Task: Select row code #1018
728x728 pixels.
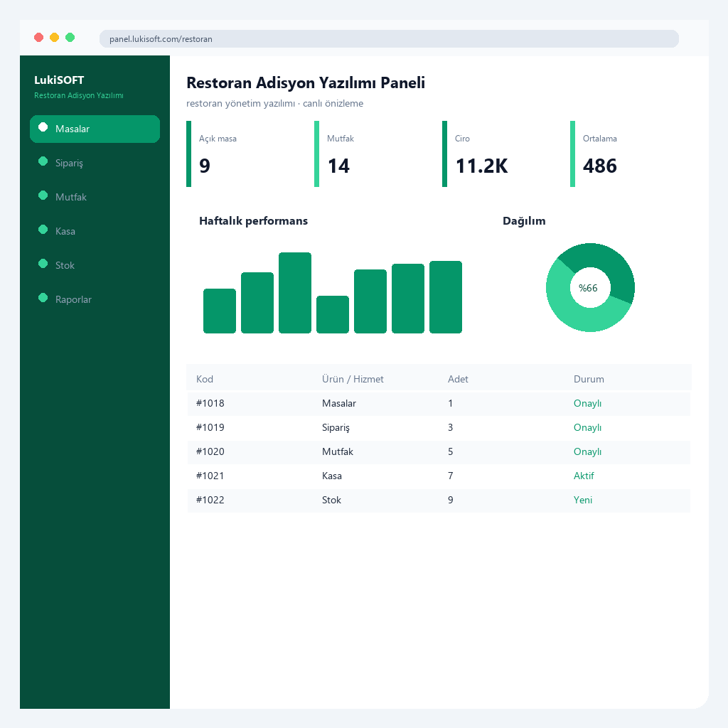Action: [x=210, y=403]
